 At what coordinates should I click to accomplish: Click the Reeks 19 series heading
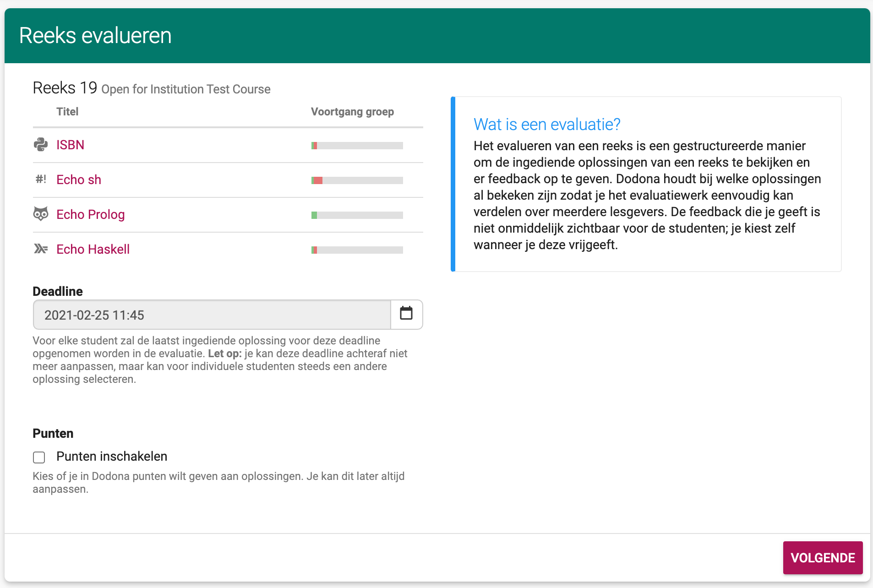pos(65,87)
